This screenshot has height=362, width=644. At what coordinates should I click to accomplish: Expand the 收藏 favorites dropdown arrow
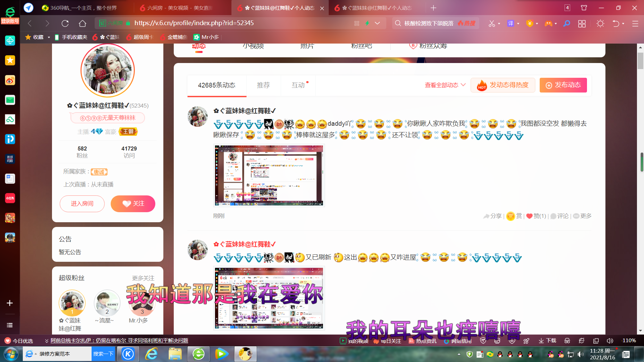[x=49, y=37]
